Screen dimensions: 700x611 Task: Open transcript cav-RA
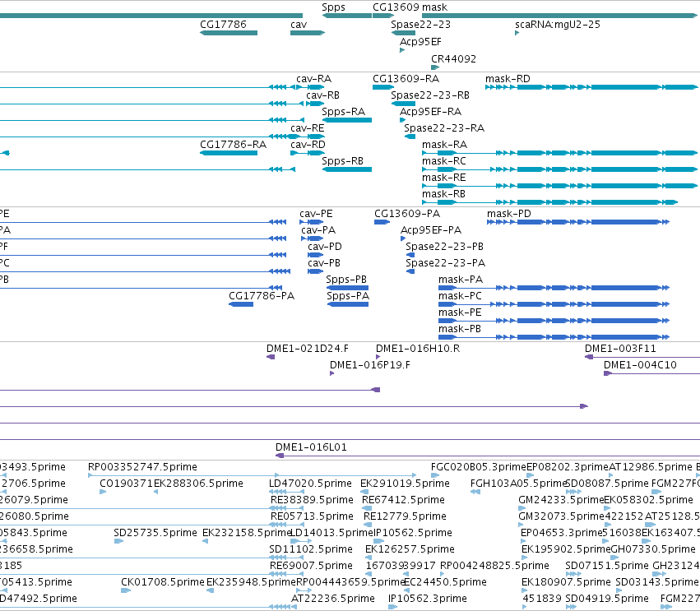click(x=314, y=79)
